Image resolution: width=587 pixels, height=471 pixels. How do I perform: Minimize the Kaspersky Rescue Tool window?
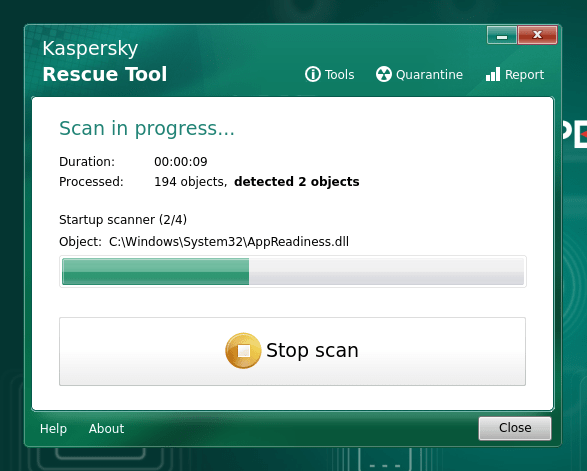tap(502, 35)
